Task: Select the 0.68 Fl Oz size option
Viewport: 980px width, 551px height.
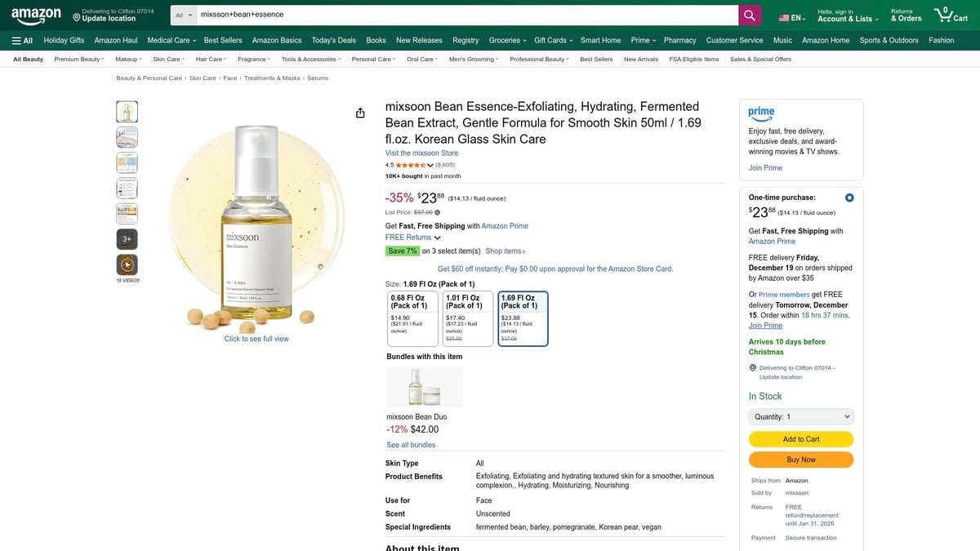Action: (x=412, y=316)
